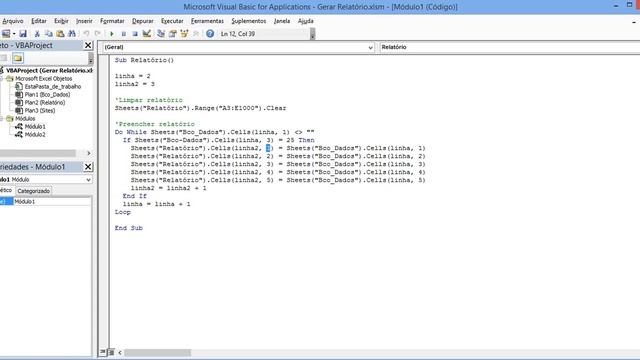This screenshot has width=640, height=360.
Task: Click the Break (pause) icon
Action: tap(123, 34)
